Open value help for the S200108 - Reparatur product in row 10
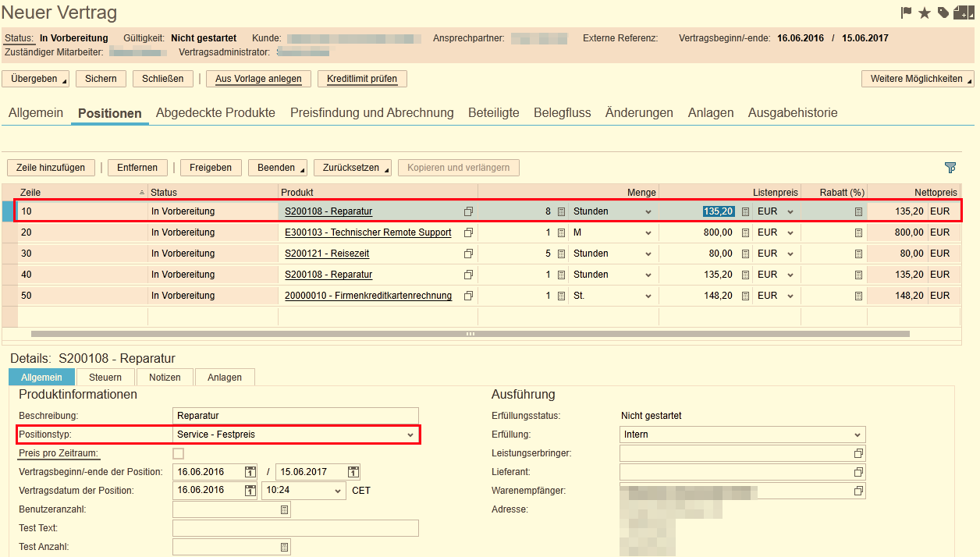 click(468, 211)
